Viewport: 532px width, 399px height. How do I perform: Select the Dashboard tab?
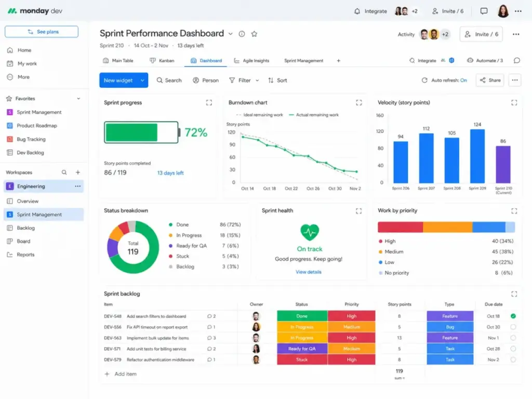point(206,61)
